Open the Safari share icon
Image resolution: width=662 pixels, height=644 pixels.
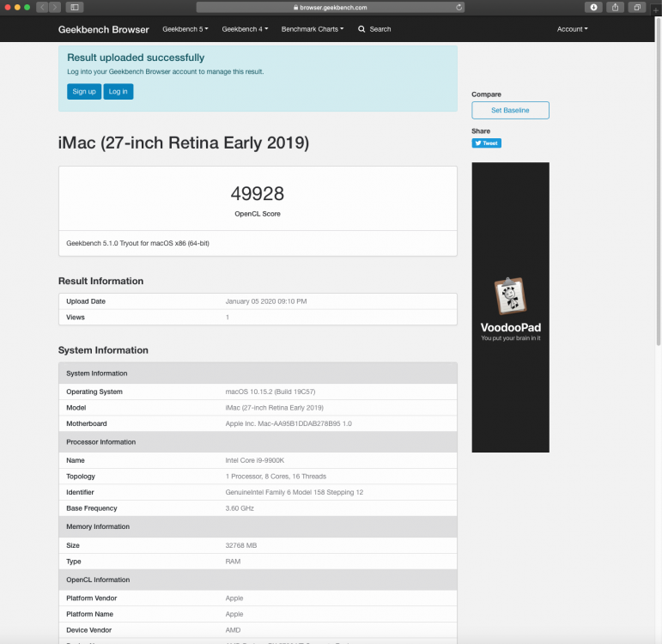tap(615, 7)
